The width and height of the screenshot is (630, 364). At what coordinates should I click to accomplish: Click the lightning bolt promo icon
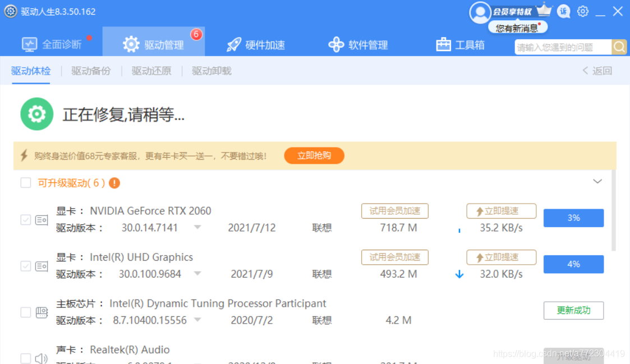coord(24,155)
